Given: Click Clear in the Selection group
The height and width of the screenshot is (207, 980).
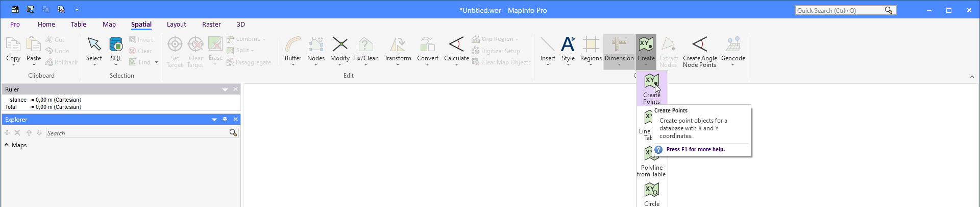Looking at the screenshot, I should point(140,51).
